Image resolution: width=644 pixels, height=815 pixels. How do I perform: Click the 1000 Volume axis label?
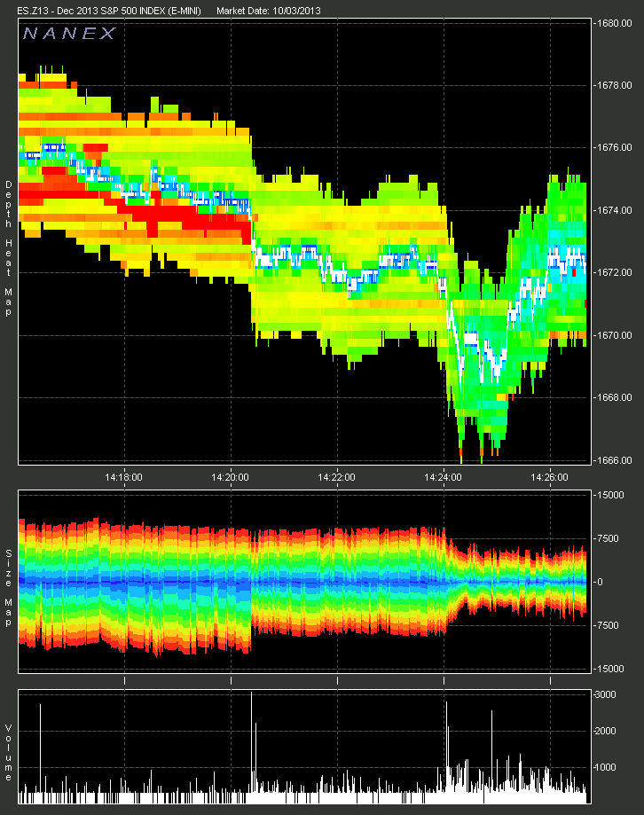point(606,768)
